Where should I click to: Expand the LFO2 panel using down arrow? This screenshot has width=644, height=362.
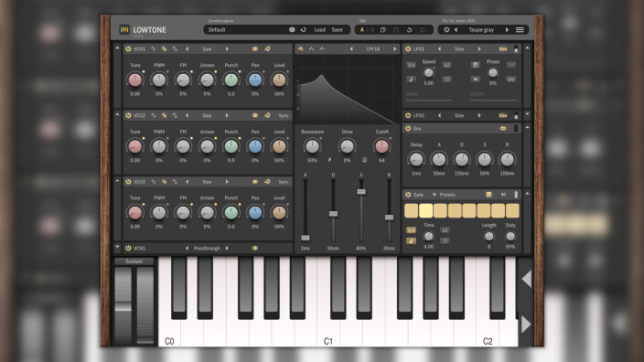click(527, 114)
